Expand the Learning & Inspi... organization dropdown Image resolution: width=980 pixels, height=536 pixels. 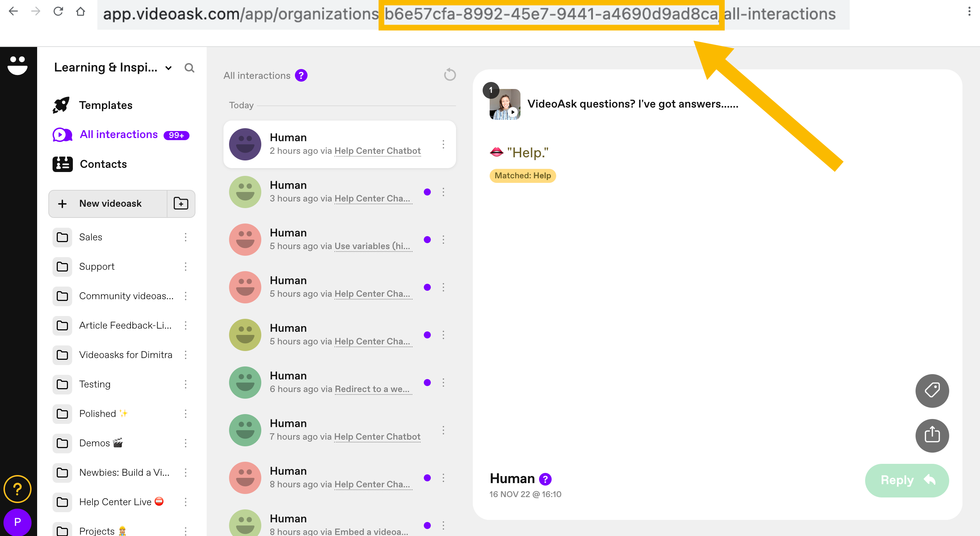(168, 68)
